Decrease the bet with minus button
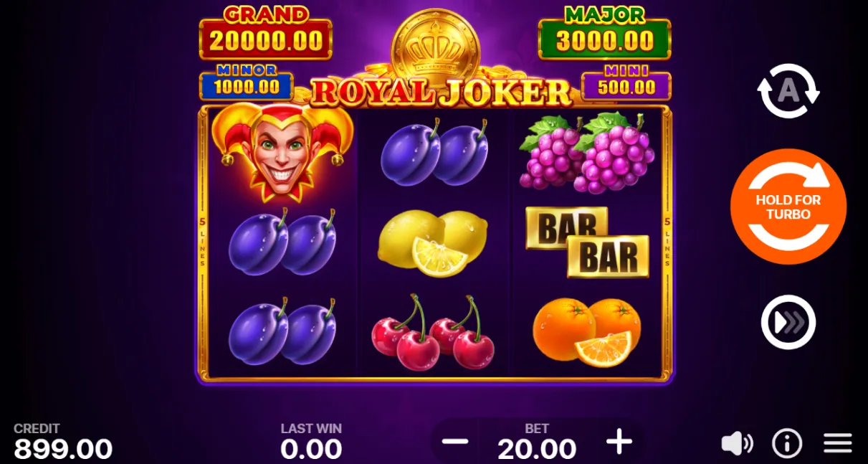The height and width of the screenshot is (464, 868). click(x=455, y=442)
